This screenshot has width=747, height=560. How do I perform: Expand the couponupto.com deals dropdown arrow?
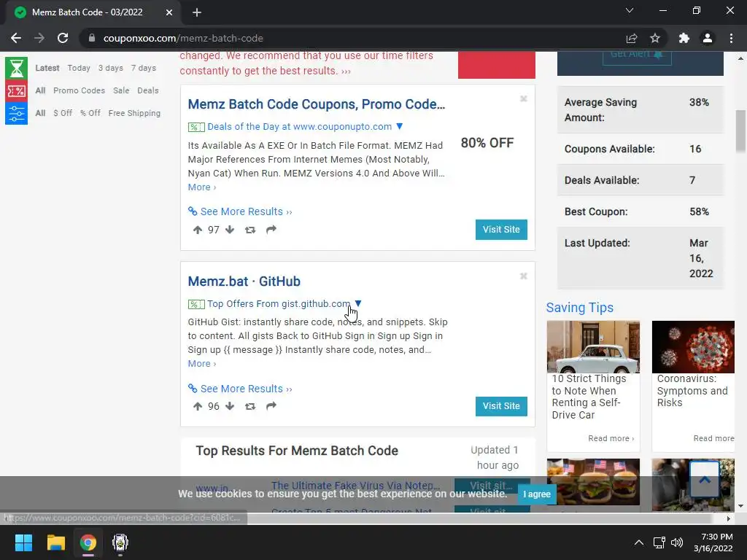[400, 126]
